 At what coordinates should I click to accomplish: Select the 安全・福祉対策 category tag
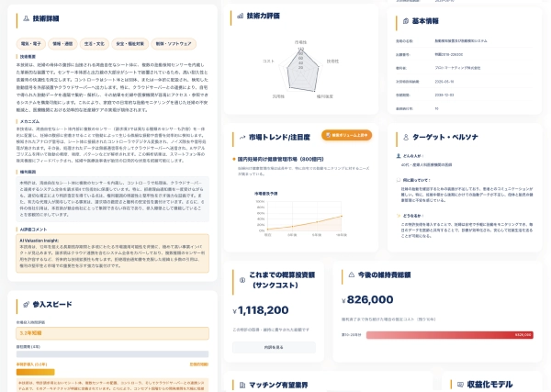click(x=130, y=44)
